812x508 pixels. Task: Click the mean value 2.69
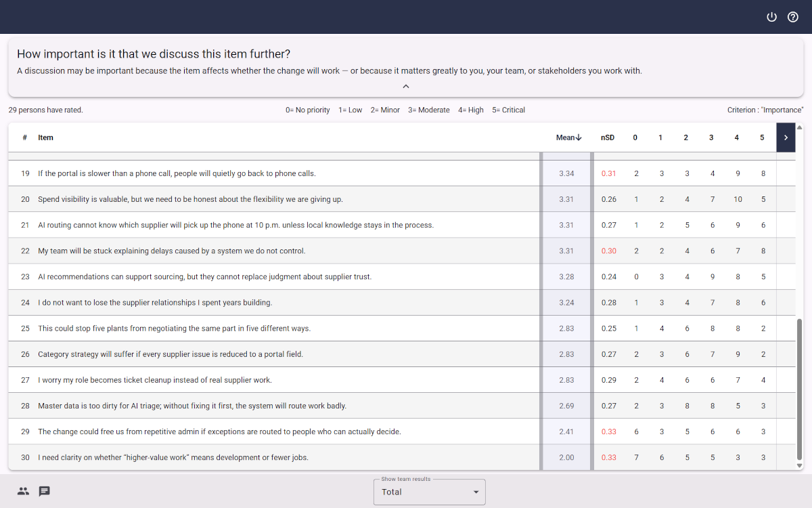(x=566, y=406)
